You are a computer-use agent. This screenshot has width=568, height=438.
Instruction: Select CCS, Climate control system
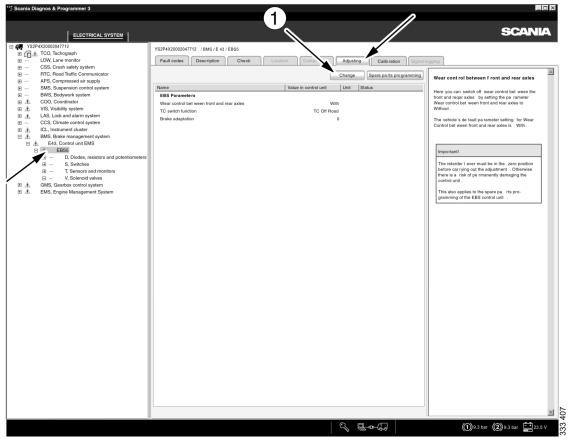(70, 122)
